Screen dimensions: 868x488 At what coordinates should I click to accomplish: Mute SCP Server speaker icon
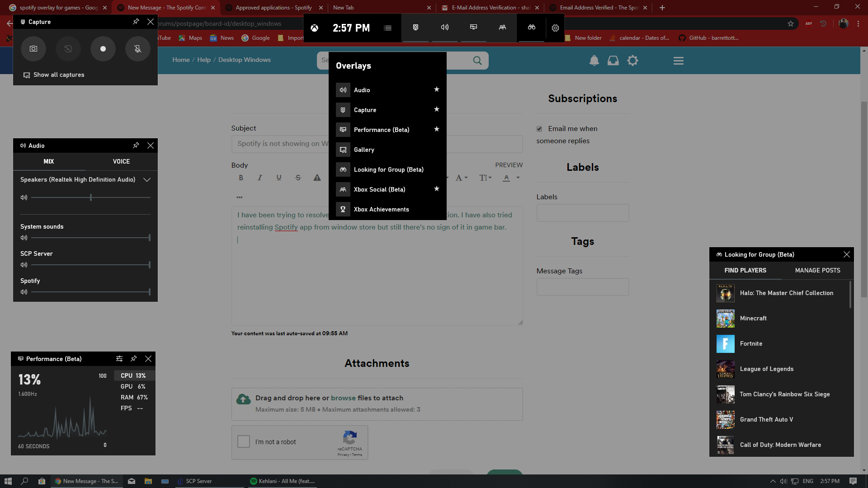(x=24, y=265)
